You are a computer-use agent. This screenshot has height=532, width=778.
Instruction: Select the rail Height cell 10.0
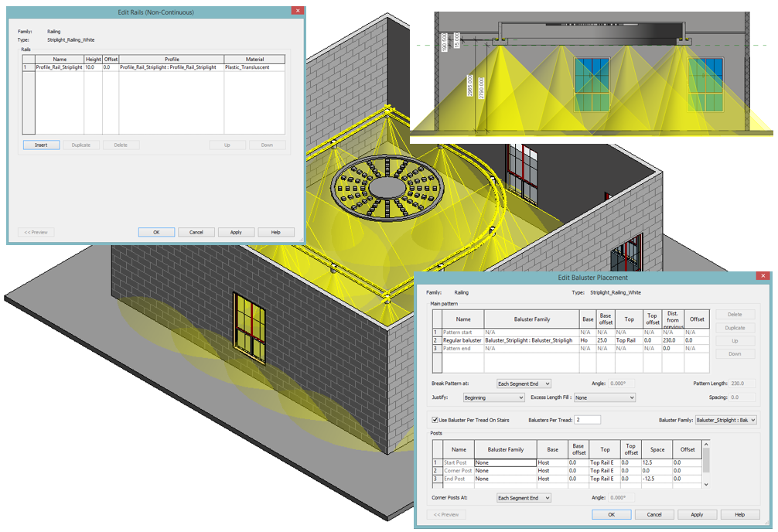click(93, 67)
